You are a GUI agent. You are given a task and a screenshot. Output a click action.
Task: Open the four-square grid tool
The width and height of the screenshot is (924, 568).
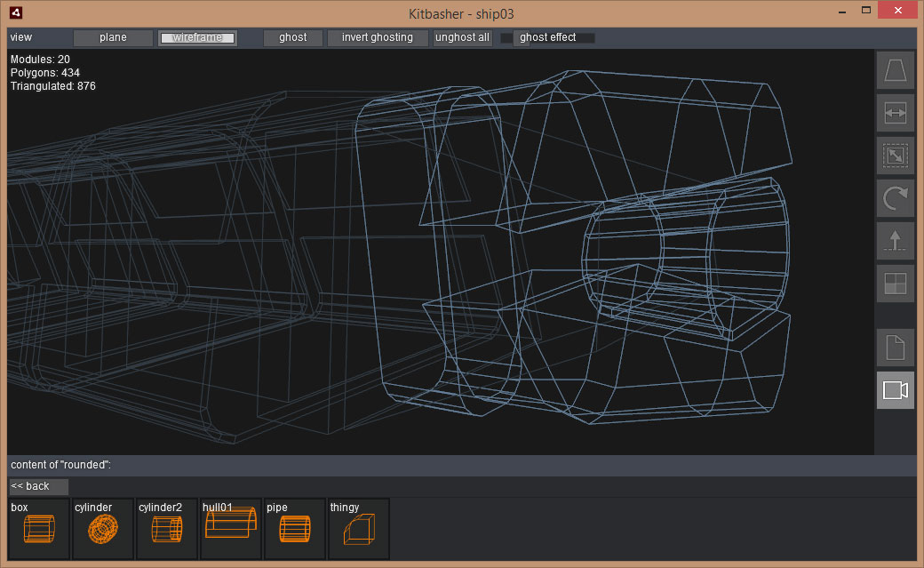point(895,284)
